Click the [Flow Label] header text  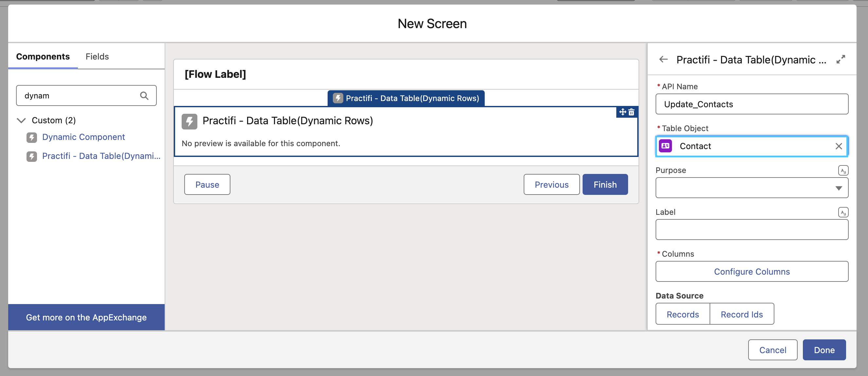(215, 74)
